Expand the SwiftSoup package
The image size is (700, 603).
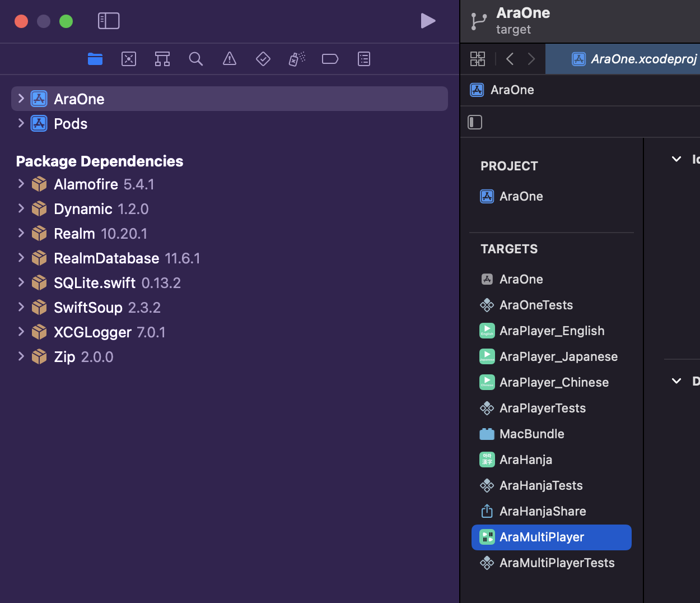21,307
